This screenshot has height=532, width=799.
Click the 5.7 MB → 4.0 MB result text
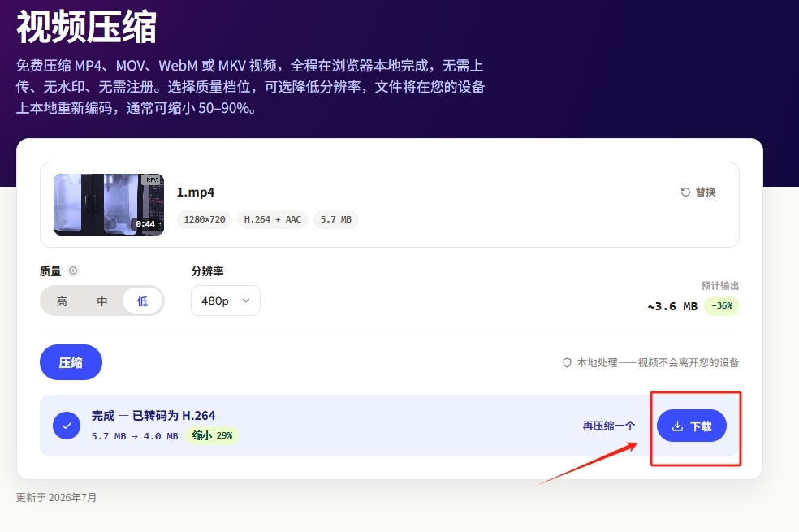coord(135,436)
